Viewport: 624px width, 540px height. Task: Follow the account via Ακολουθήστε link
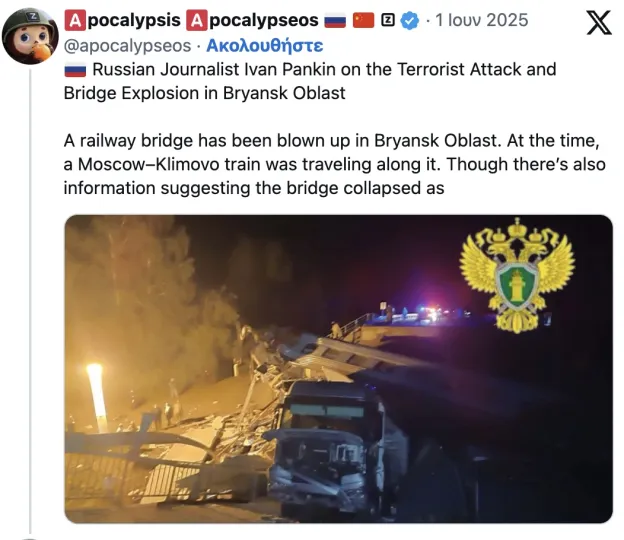pyautogui.click(x=265, y=46)
